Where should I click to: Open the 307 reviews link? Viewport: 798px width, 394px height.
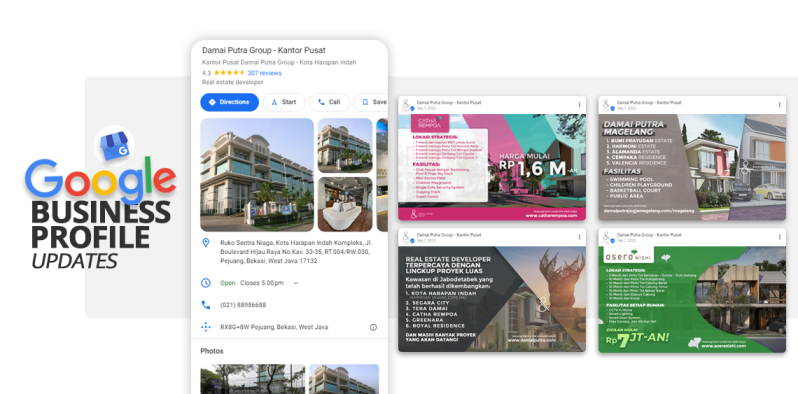pyautogui.click(x=264, y=73)
